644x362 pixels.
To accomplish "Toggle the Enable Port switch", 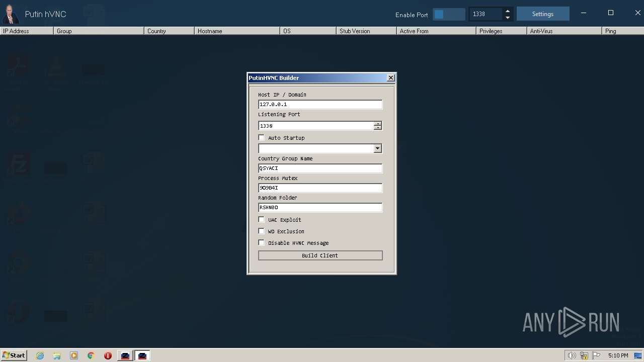I will [449, 14].
